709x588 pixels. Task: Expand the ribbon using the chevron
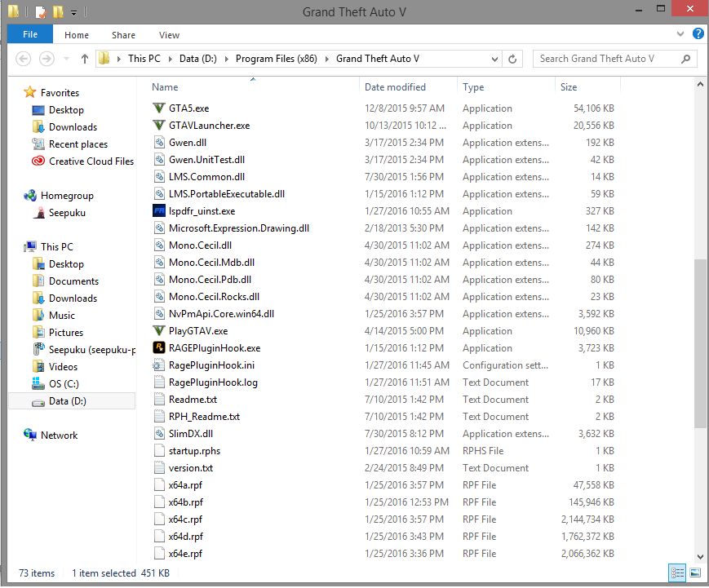[680, 34]
